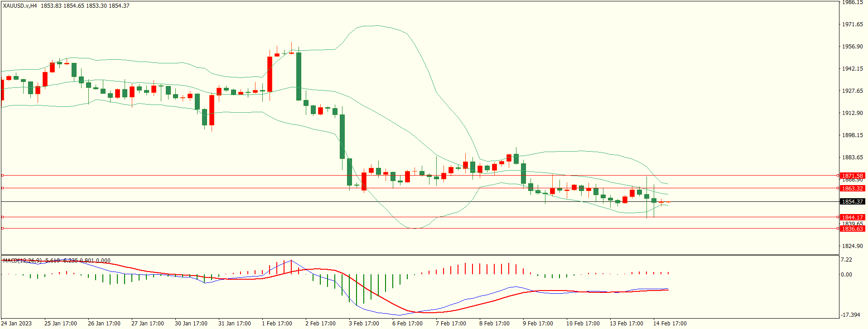Click the MACD(12,26,9) indicator label
This screenshot has width=868, height=329.
point(22,261)
